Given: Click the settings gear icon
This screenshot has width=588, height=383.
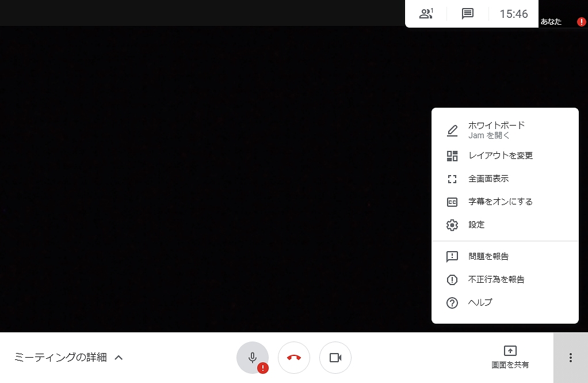Looking at the screenshot, I should point(452,225).
